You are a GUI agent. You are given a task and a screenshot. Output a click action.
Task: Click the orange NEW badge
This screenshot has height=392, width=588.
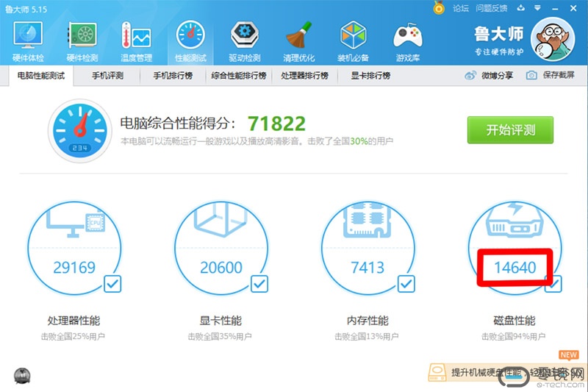[x=568, y=355]
